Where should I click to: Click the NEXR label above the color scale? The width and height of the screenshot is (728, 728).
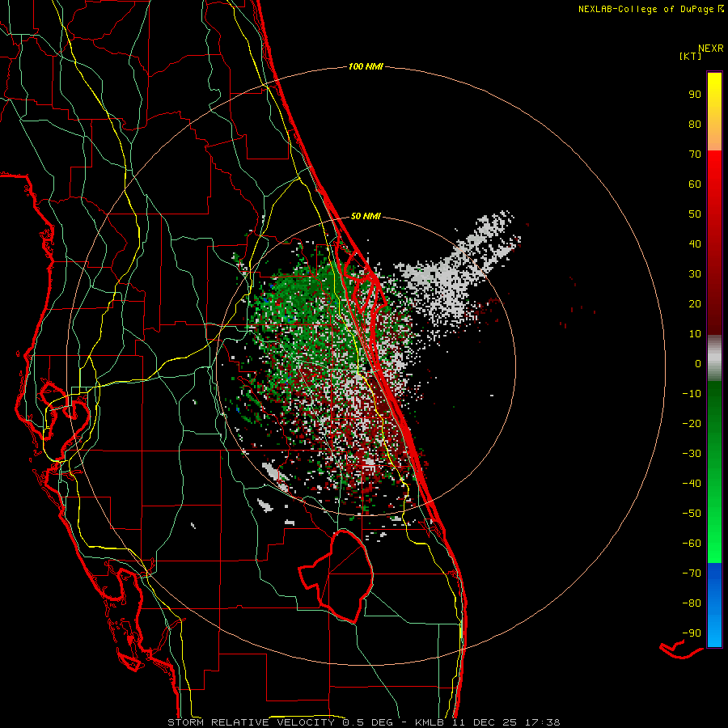tap(711, 49)
